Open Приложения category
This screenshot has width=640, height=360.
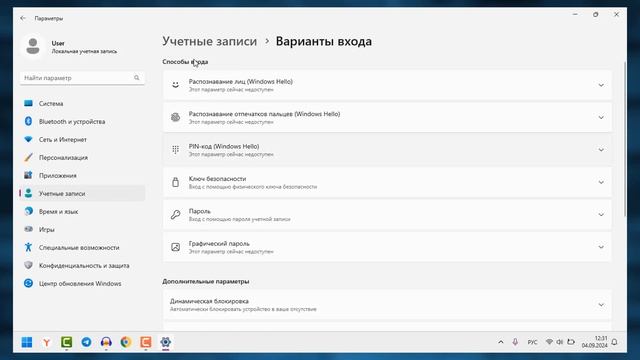pos(82,176)
